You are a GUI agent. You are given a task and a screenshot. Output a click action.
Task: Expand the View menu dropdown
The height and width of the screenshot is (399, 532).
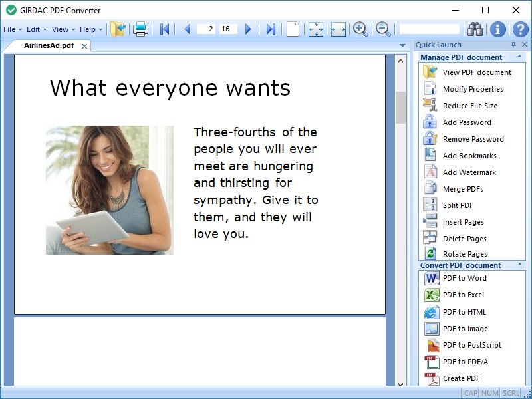click(x=61, y=29)
